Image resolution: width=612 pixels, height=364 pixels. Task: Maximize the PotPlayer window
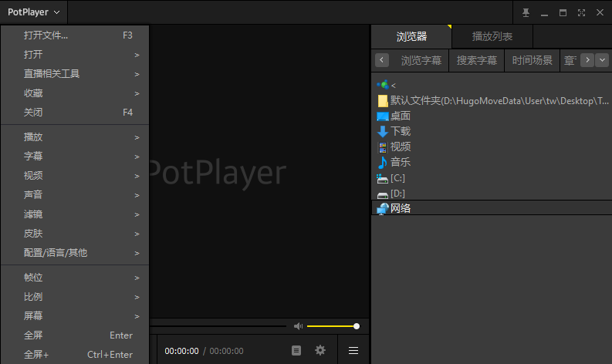(x=563, y=12)
